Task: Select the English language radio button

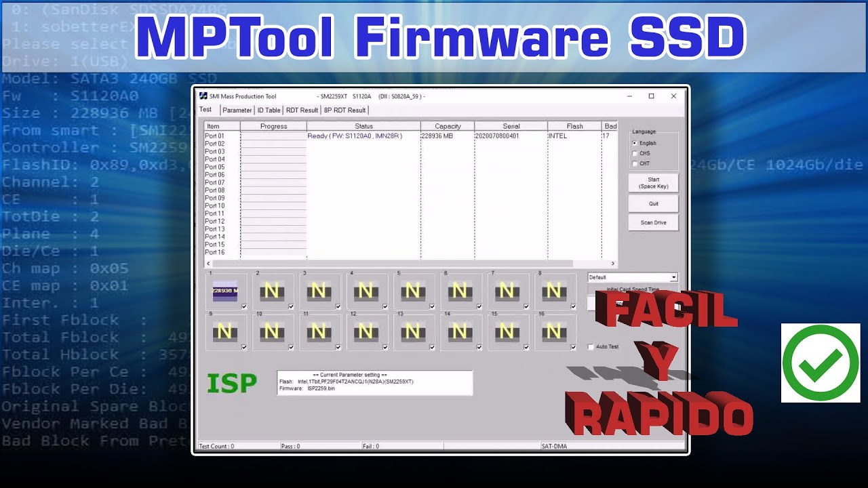Action: click(x=635, y=144)
